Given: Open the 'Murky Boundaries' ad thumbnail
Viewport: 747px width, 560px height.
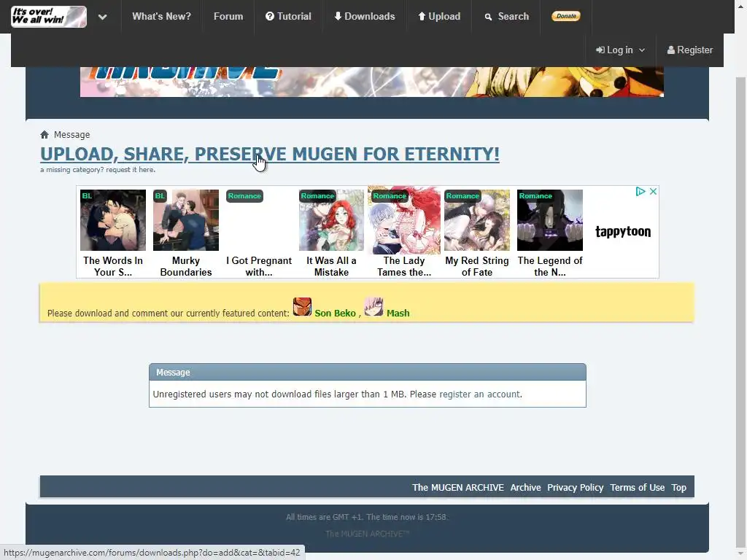Looking at the screenshot, I should [186, 220].
